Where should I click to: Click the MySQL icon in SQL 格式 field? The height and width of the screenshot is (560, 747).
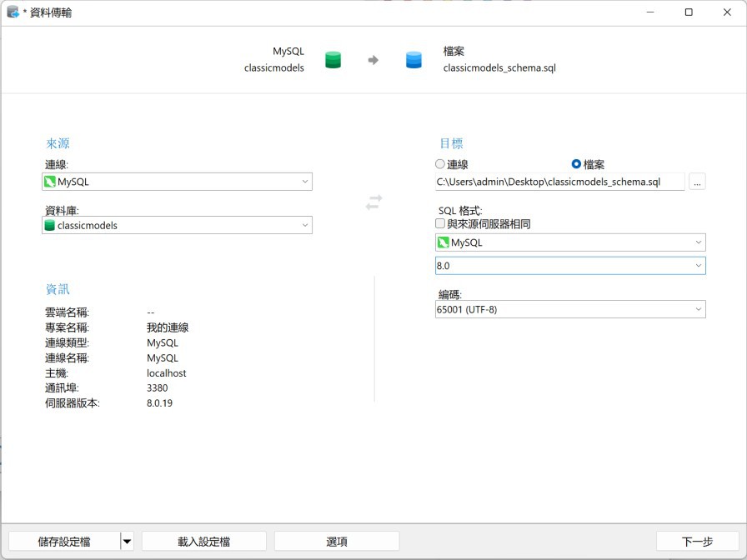(440, 242)
